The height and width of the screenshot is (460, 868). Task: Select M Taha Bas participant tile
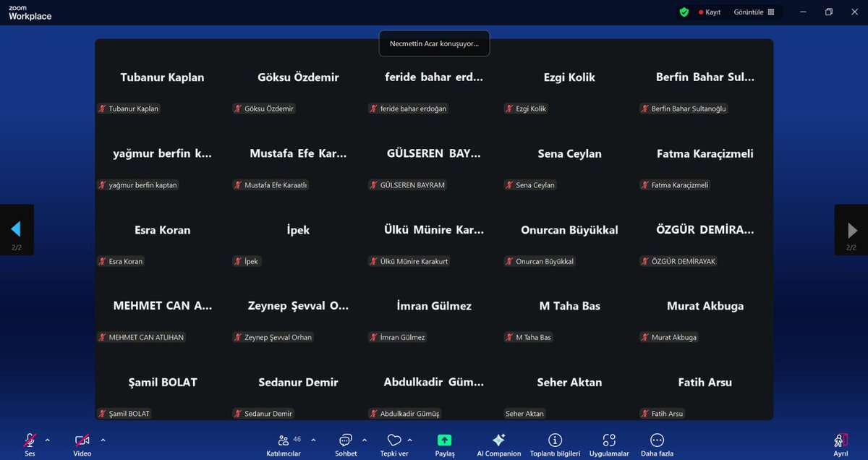pyautogui.click(x=569, y=306)
